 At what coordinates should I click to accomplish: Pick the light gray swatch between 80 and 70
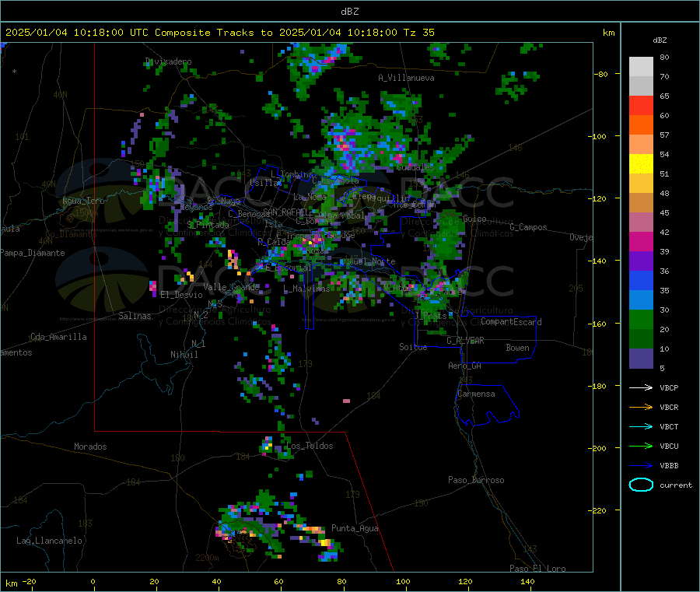click(x=641, y=67)
